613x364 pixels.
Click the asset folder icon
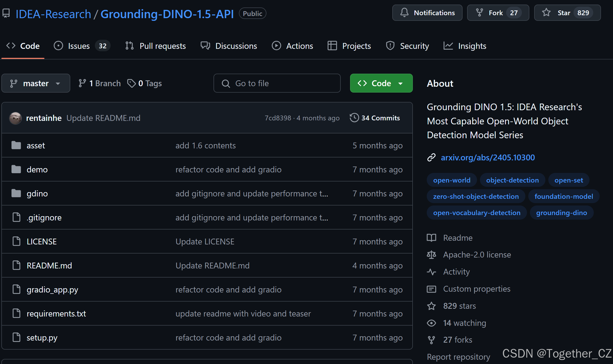[16, 145]
